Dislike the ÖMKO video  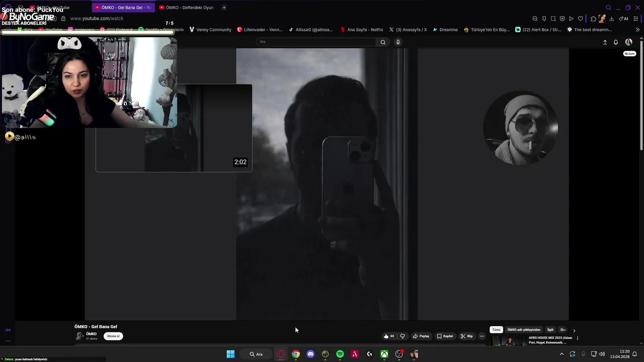pos(403,336)
